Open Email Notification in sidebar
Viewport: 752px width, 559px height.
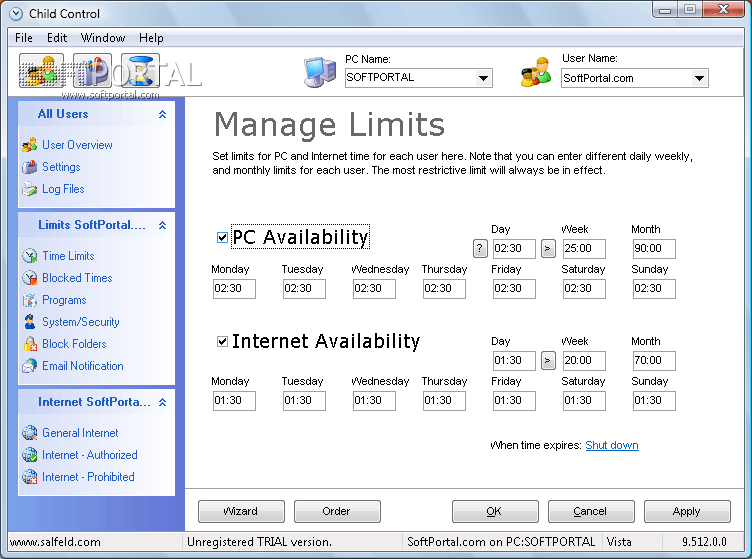coord(83,366)
